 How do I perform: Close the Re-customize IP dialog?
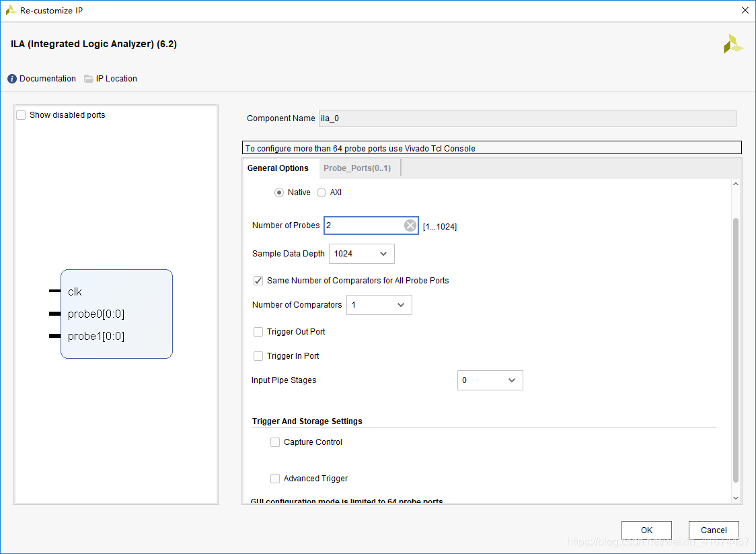(x=745, y=10)
